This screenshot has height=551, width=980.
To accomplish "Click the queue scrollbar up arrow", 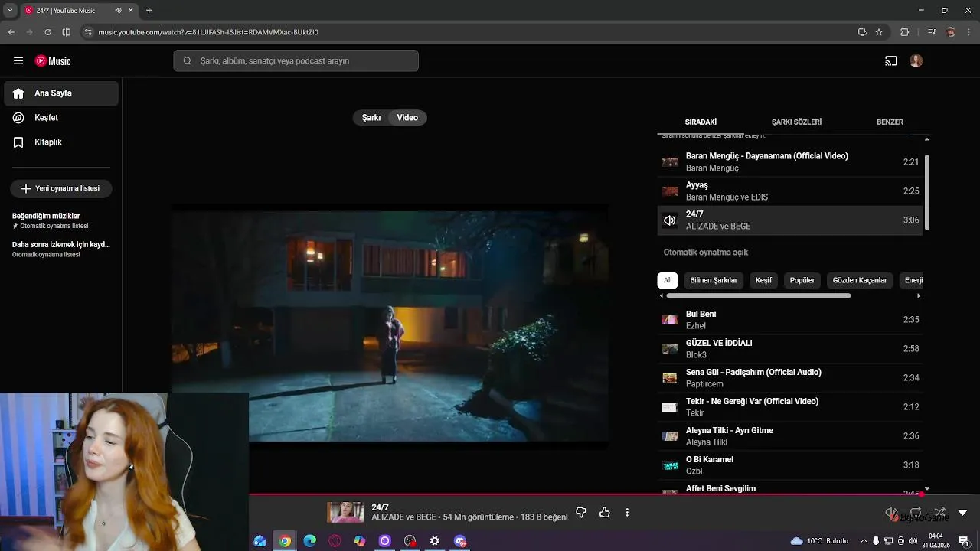I will [x=927, y=139].
